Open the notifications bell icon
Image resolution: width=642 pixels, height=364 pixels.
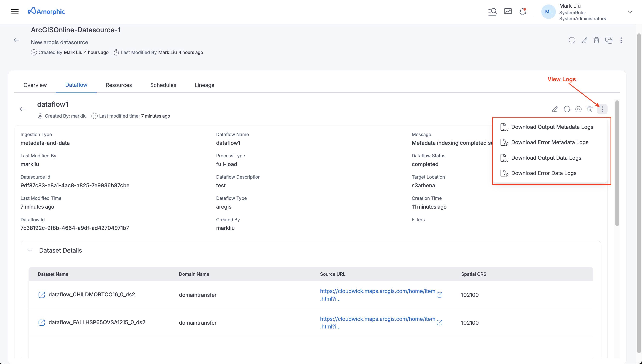pyautogui.click(x=522, y=11)
